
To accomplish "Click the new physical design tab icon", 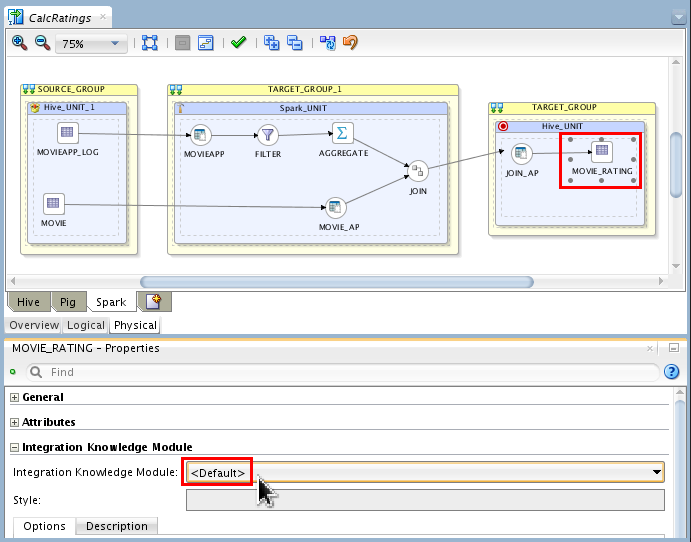I will [154, 302].
